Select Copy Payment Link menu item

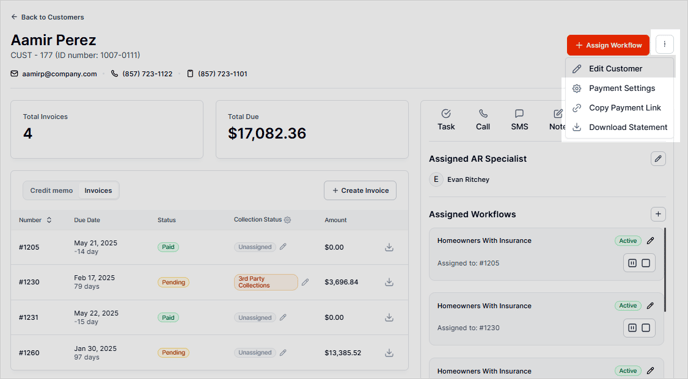tap(620, 107)
